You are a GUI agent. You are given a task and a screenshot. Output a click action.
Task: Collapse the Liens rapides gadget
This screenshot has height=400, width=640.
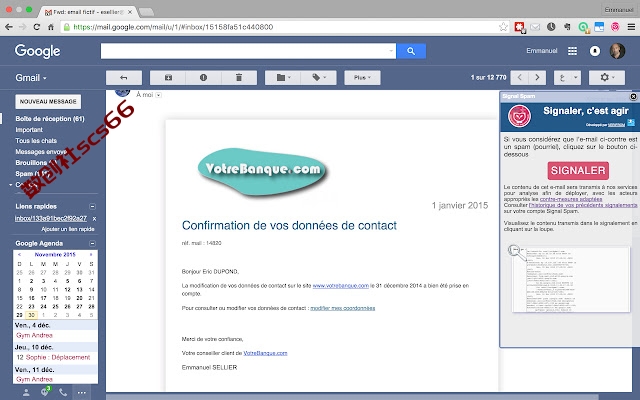coord(93,207)
